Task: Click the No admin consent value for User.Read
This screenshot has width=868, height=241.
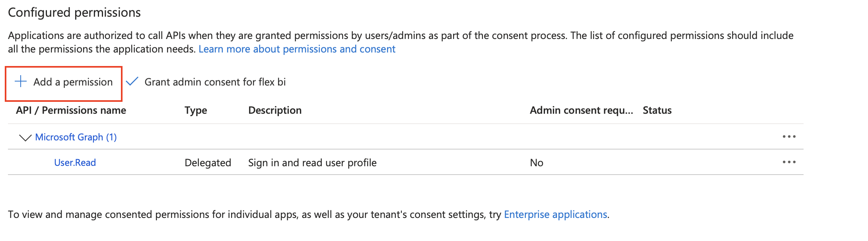Action: (x=536, y=163)
